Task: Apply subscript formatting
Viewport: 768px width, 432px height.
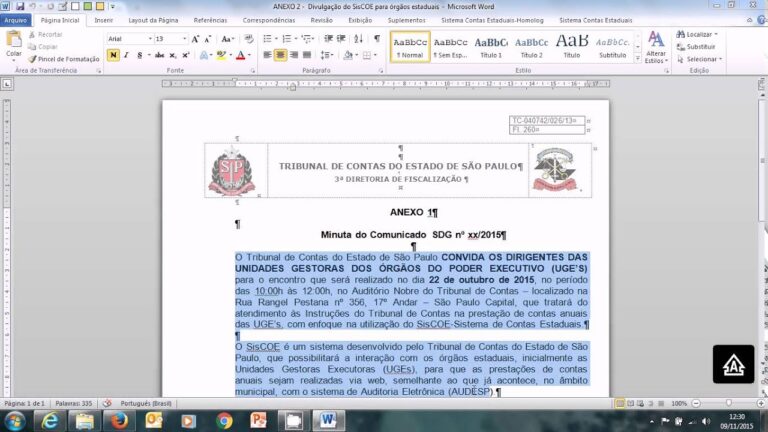Action: point(173,55)
